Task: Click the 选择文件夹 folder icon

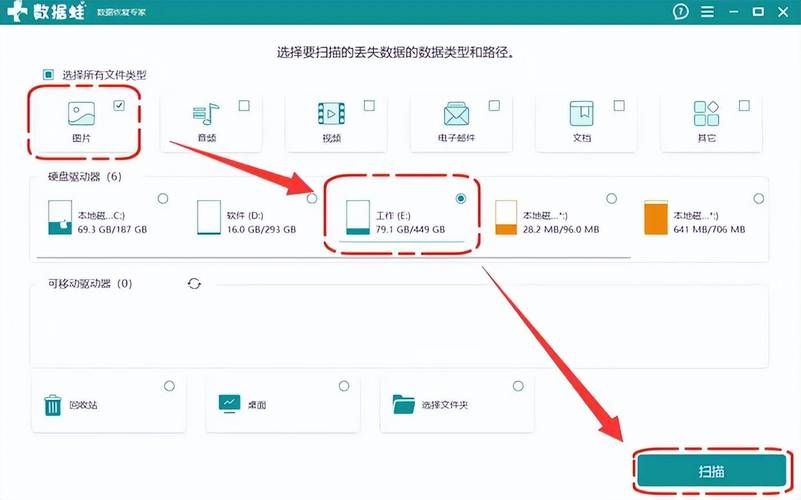Action: point(404,404)
